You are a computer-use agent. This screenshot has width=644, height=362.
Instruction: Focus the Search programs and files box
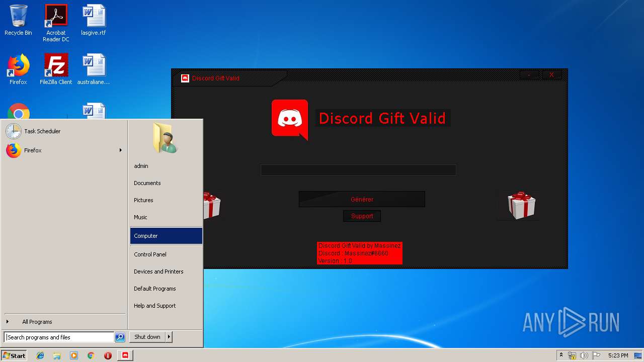click(59, 337)
